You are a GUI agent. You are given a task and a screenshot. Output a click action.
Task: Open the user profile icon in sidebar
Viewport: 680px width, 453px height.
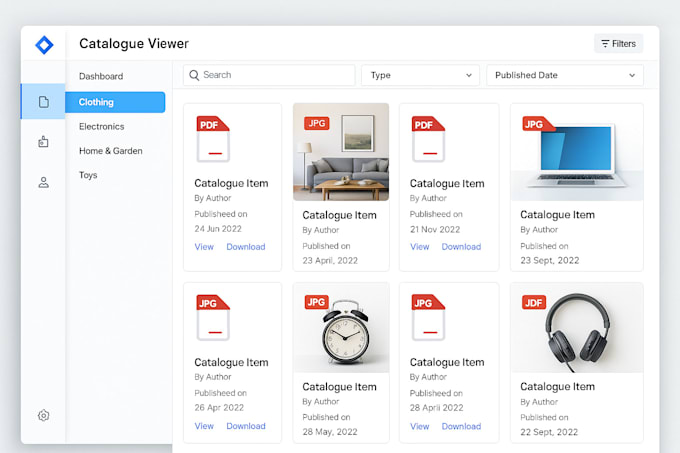point(43,182)
